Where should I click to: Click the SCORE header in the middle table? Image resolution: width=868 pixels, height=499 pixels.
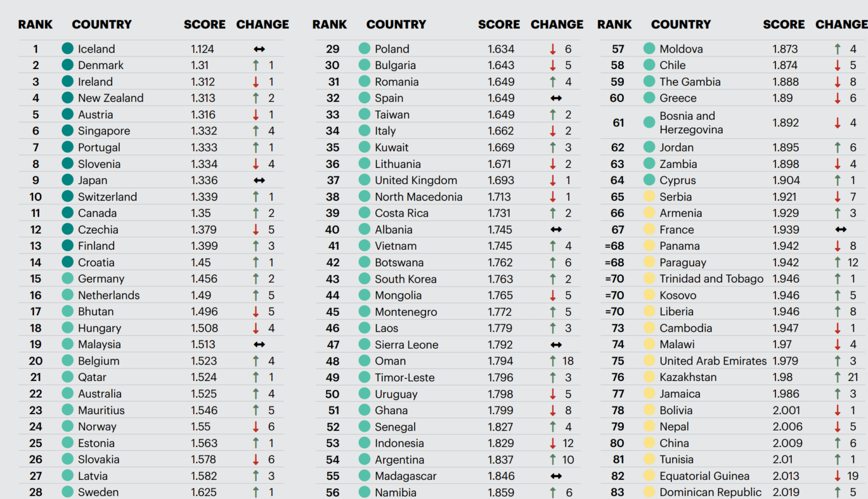click(x=498, y=24)
